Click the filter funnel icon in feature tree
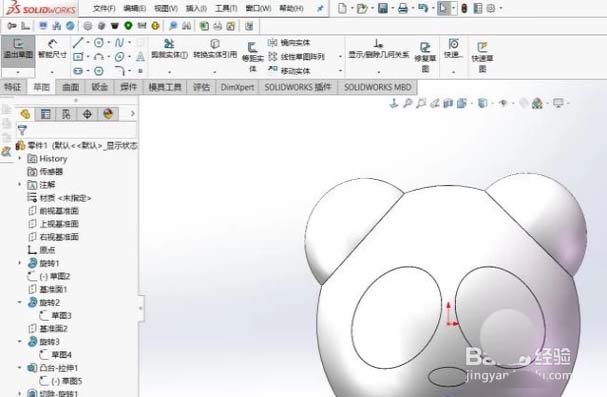607x397 pixels. point(22,130)
